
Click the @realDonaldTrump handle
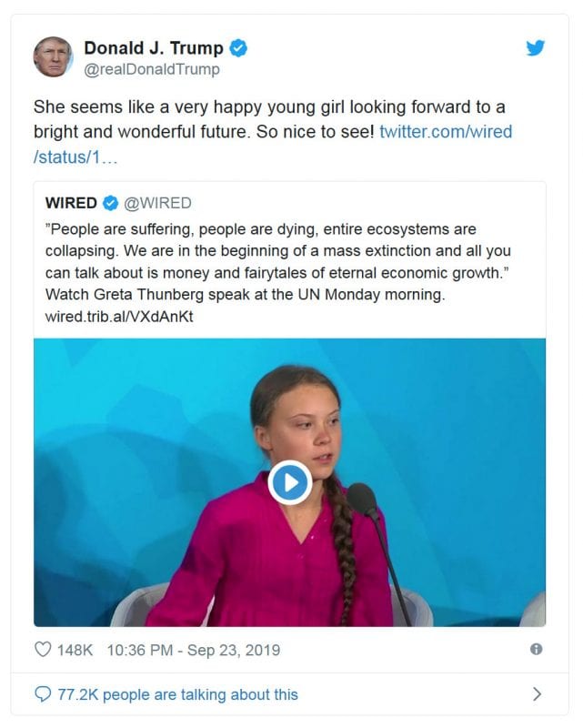point(151,69)
